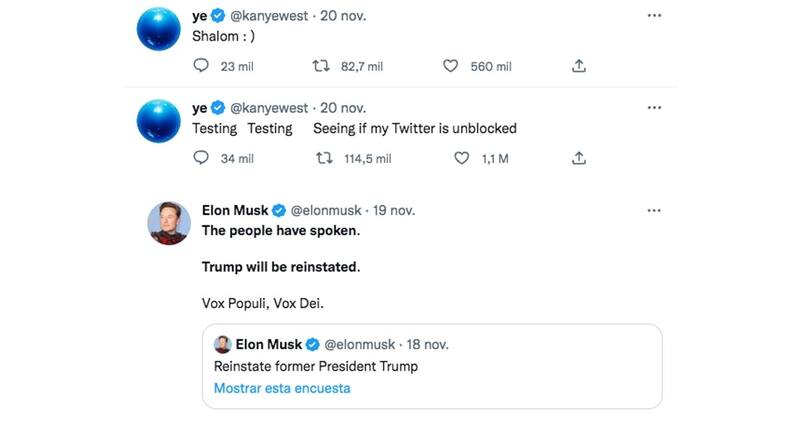Screen dimensions: 800x424
Task: Open more options on "Shalom" tweet
Action: (654, 16)
